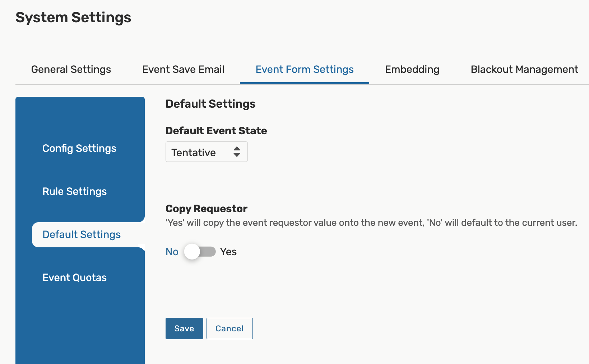This screenshot has width=589, height=364.
Task: Open the Blackout Management tab
Action: (524, 69)
